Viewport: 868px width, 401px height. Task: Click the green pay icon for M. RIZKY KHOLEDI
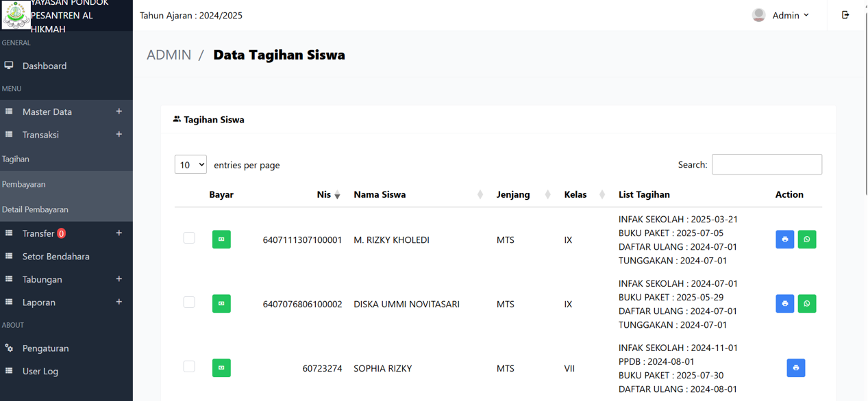(221, 240)
